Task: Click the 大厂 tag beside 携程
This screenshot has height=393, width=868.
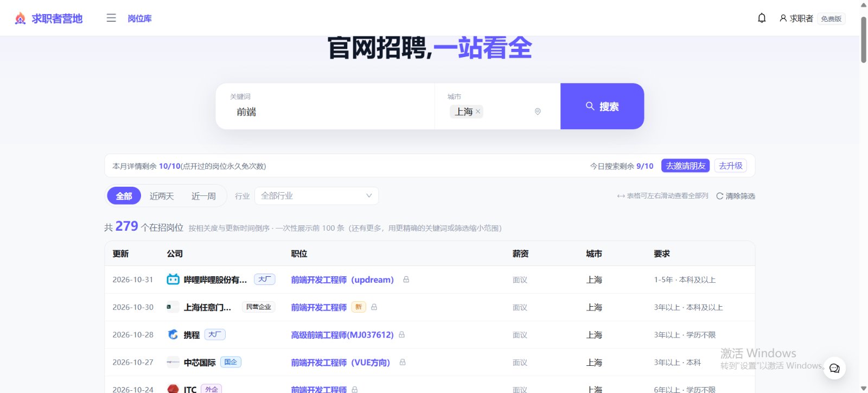Action: (215, 334)
